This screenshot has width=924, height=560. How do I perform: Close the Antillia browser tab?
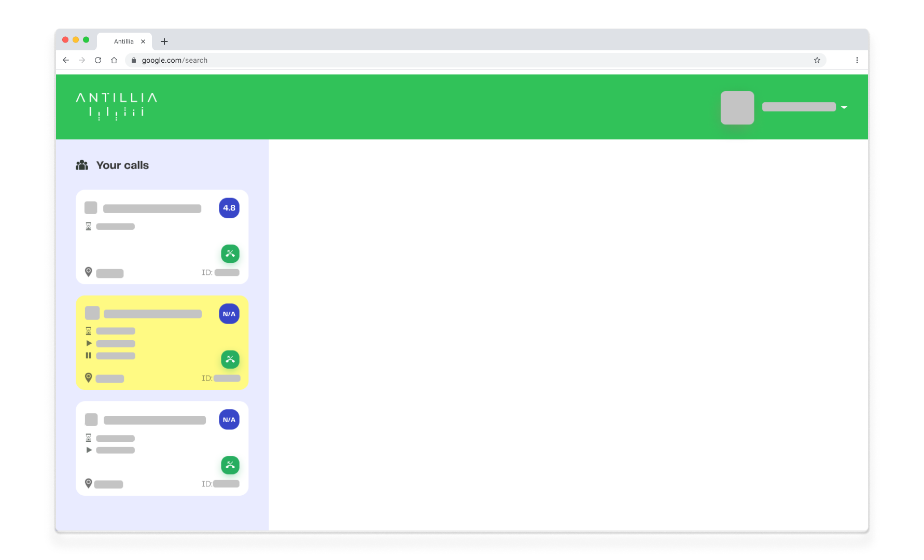tap(143, 41)
